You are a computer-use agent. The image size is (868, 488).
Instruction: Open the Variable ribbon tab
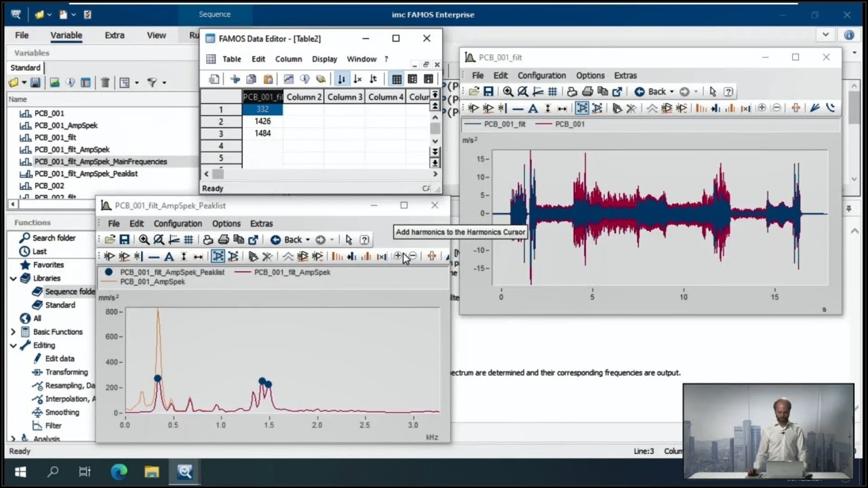click(x=66, y=35)
